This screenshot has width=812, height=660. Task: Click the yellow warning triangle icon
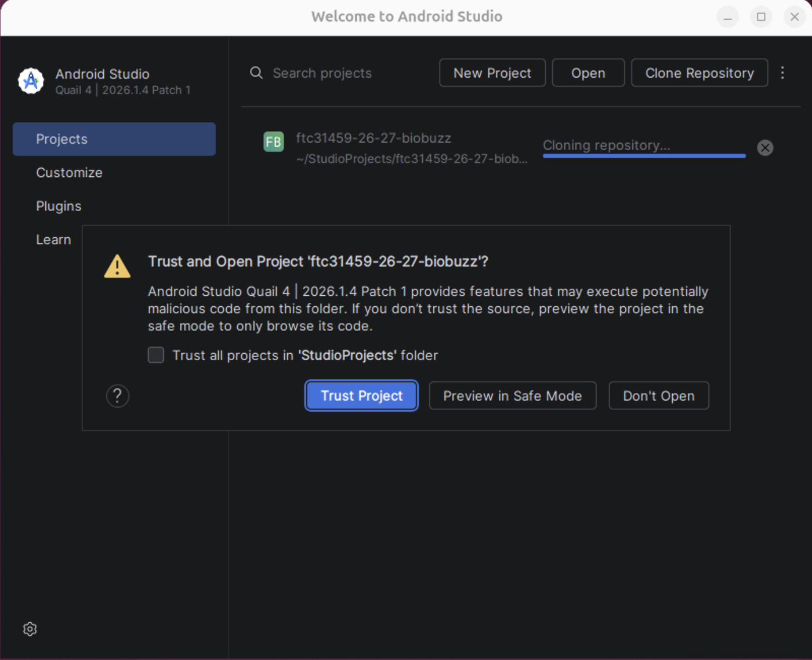117,267
